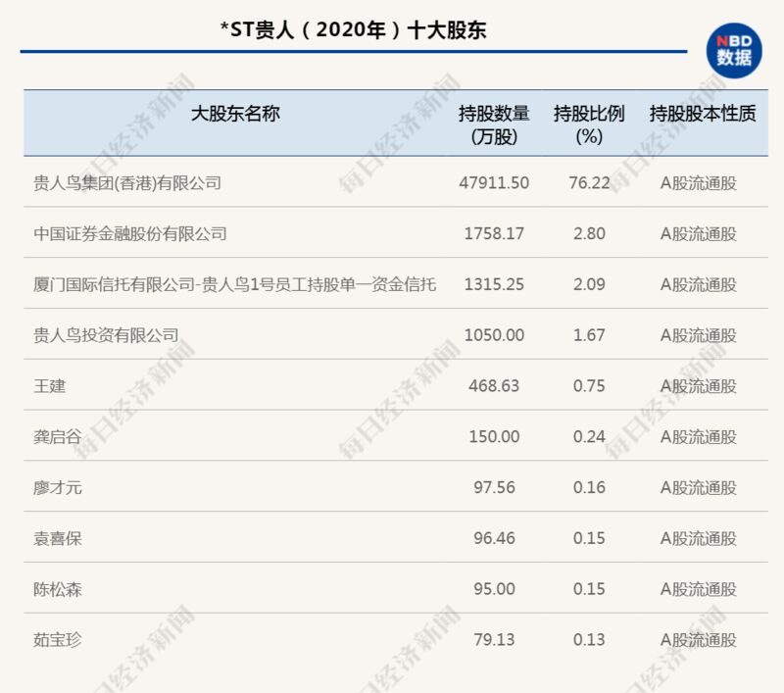The width and height of the screenshot is (784, 693).
Task: Select the share count 150.00
Action: (x=494, y=436)
